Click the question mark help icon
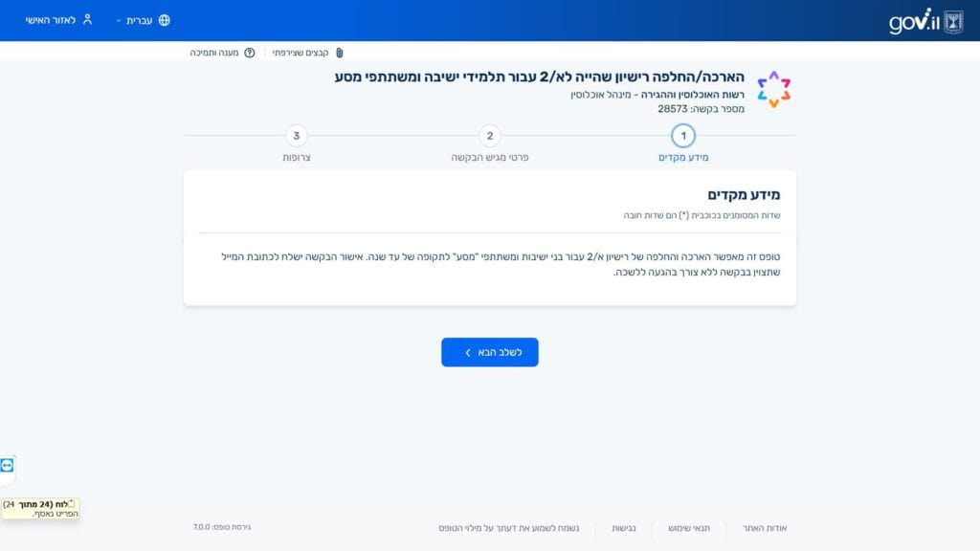This screenshot has height=551, width=980. (x=250, y=53)
